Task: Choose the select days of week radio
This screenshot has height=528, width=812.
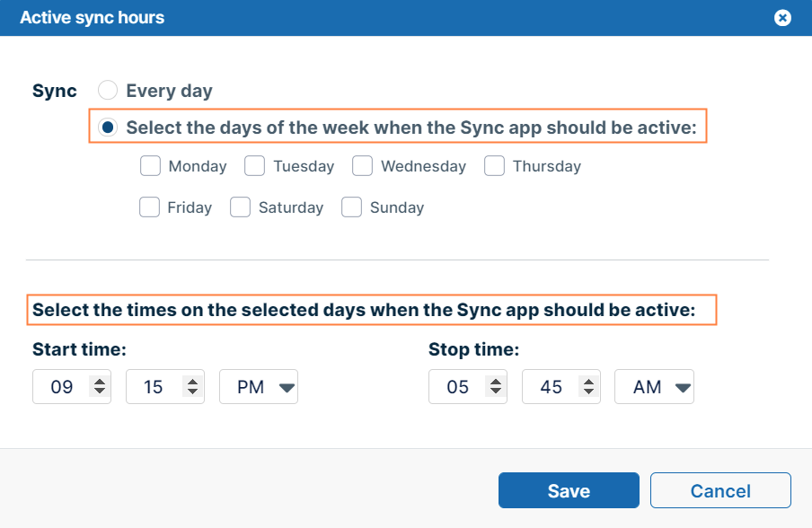Action: pos(108,128)
